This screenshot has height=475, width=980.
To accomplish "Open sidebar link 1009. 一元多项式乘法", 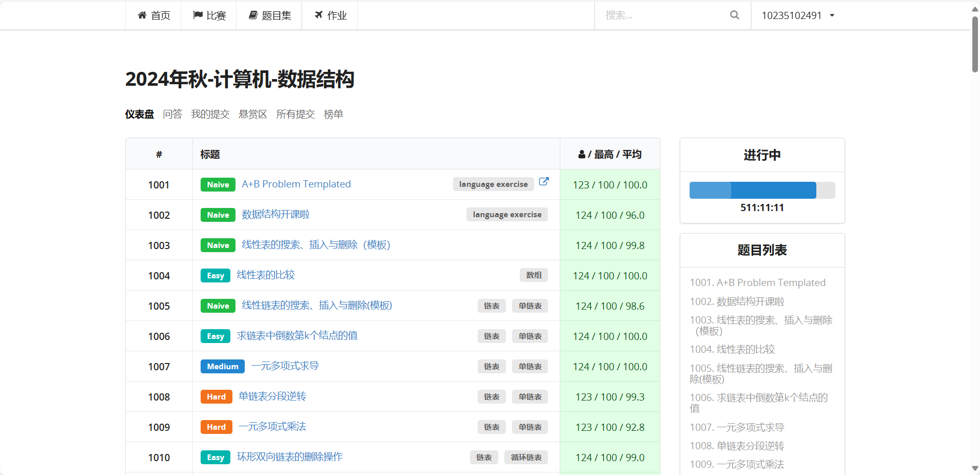I will (737, 464).
